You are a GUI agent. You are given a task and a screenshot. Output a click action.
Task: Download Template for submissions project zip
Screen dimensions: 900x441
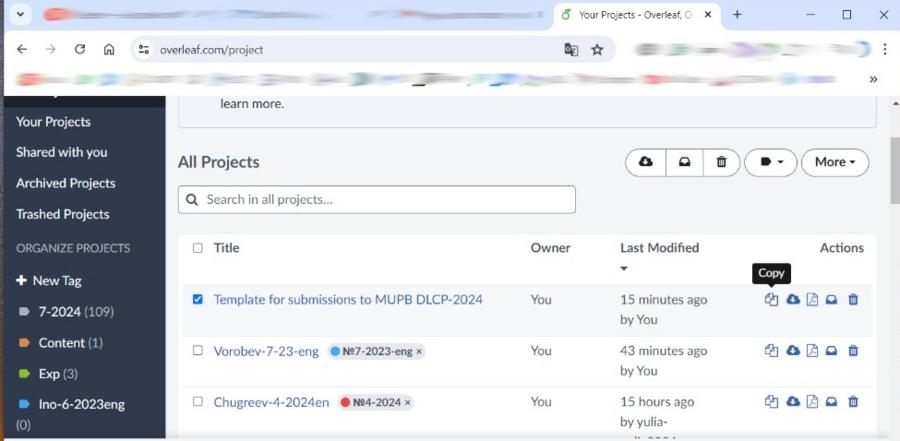point(793,300)
